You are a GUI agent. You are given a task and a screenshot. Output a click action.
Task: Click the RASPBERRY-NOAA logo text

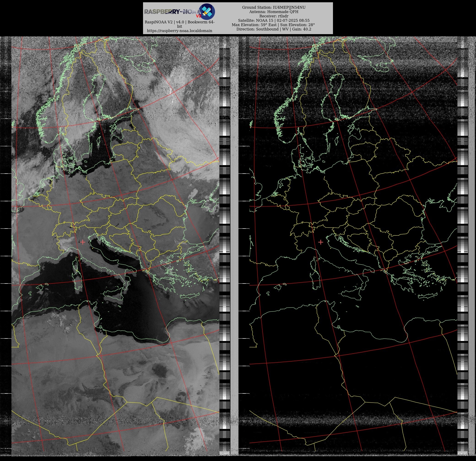click(x=172, y=12)
